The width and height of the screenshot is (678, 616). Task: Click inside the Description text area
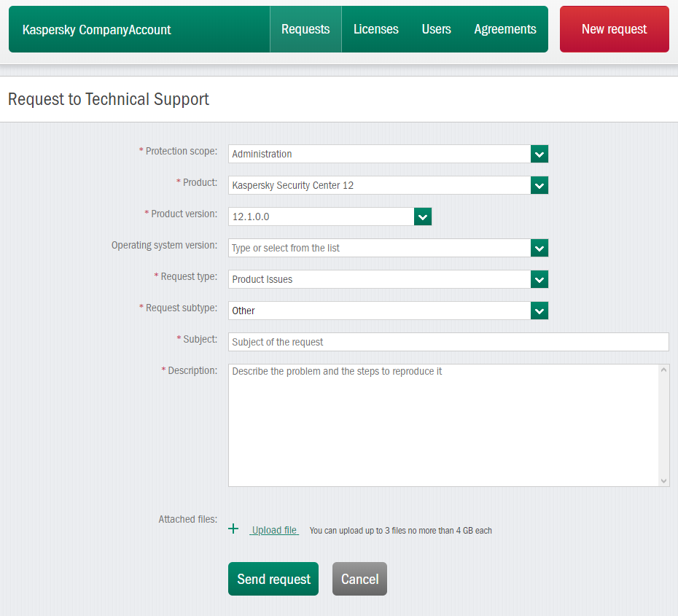tap(443, 425)
